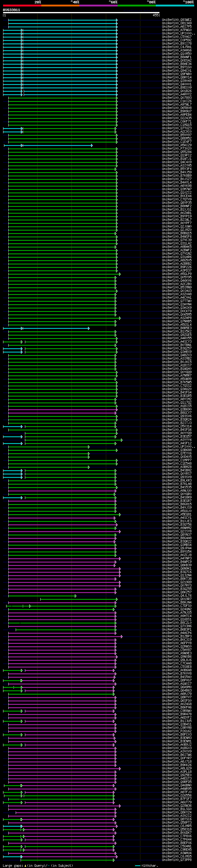The image size is (197, 868).
Task: Select hit UniRef100_A9TWL7
Action: 177,104
